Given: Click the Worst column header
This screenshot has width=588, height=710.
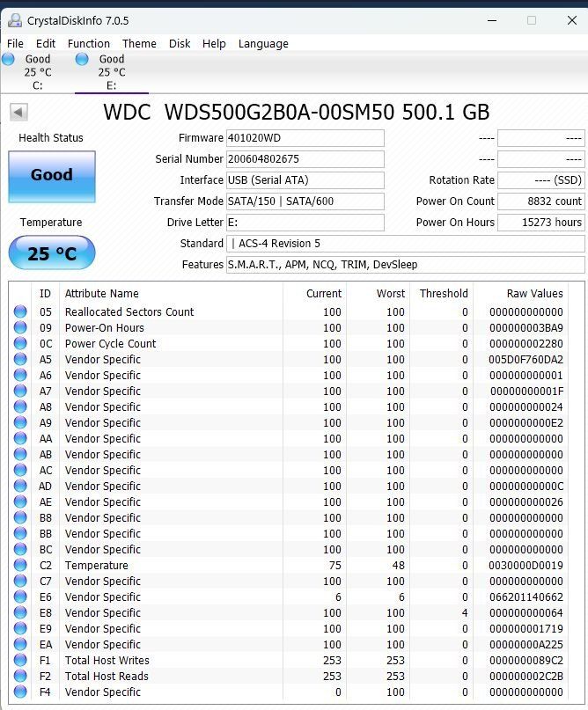Looking at the screenshot, I should point(379,294).
